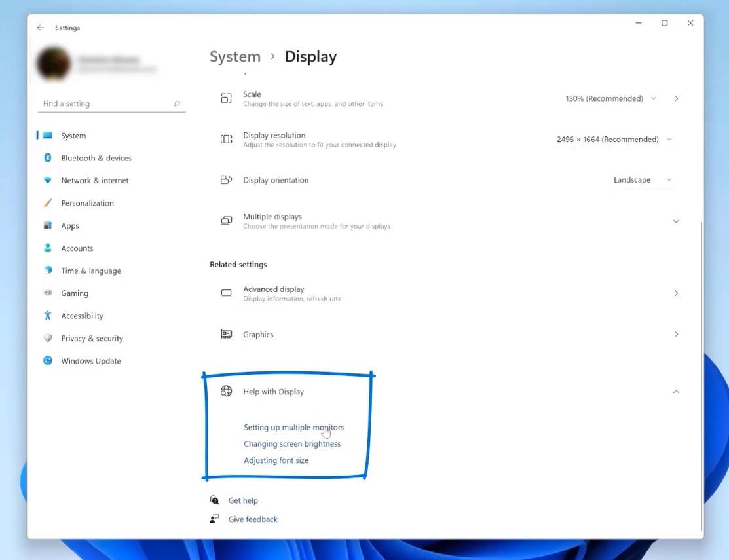Click Give feedback
This screenshot has width=729, height=560.
[252, 519]
